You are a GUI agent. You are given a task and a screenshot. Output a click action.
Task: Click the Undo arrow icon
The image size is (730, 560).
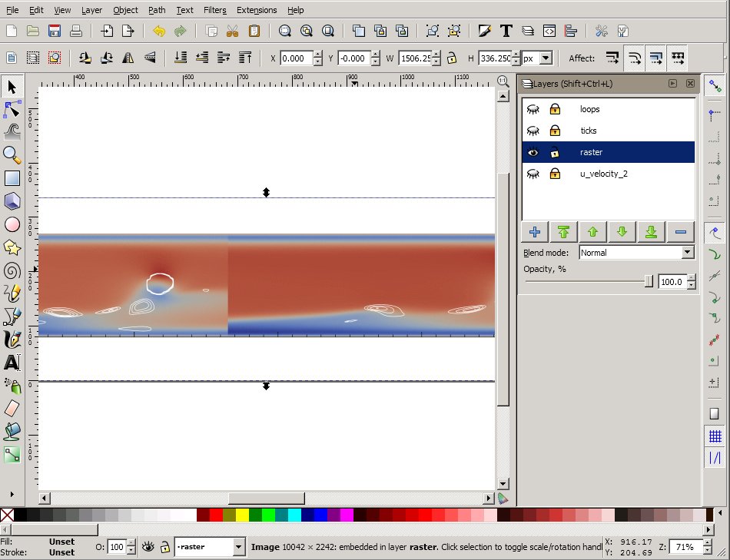click(159, 31)
